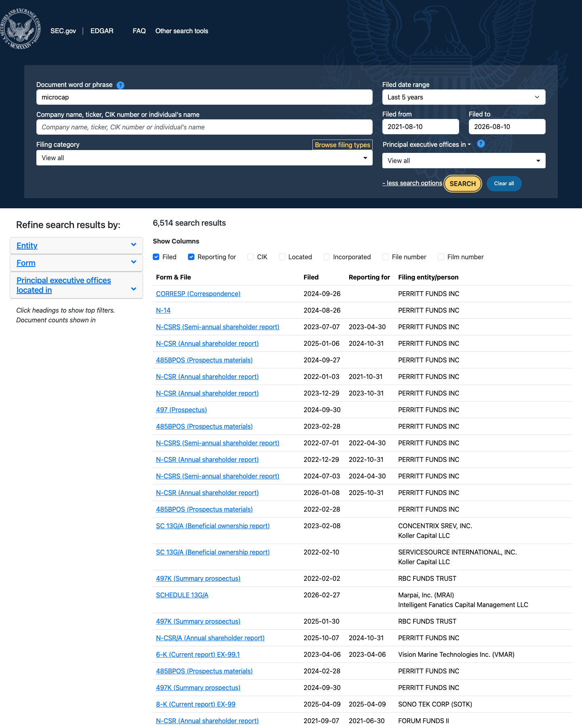Toggle Principal executive offices in label dropdown

(x=427, y=144)
